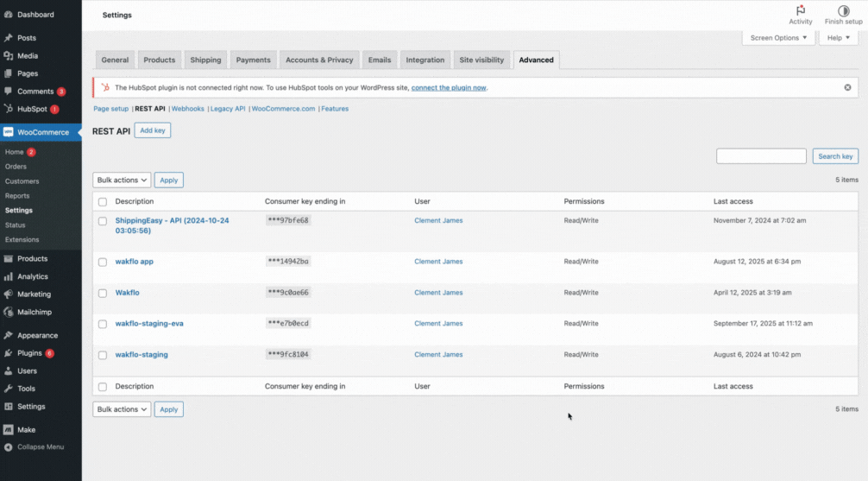Expand the Screen Options panel
The width and height of the screenshot is (868, 481).
[778, 38]
